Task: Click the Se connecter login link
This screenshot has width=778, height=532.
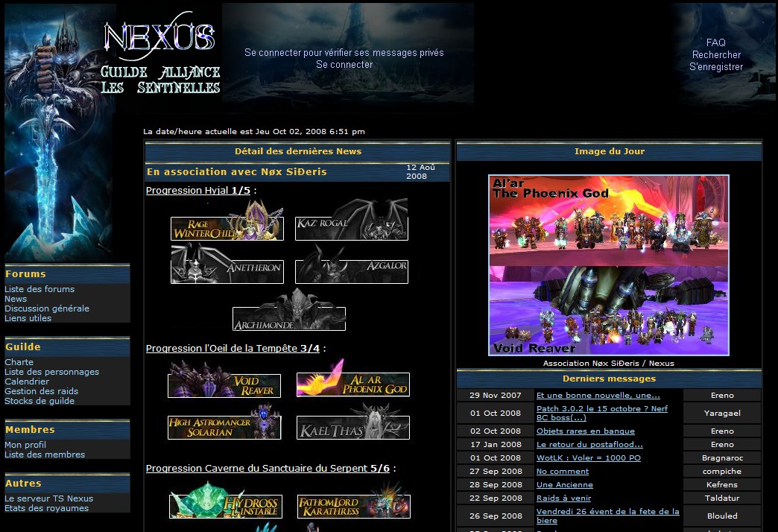Action: click(344, 65)
